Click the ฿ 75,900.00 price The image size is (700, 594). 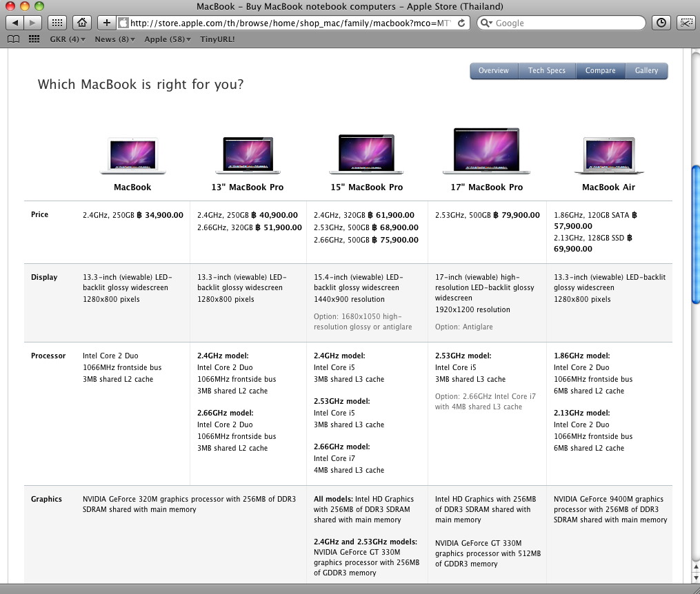point(395,240)
